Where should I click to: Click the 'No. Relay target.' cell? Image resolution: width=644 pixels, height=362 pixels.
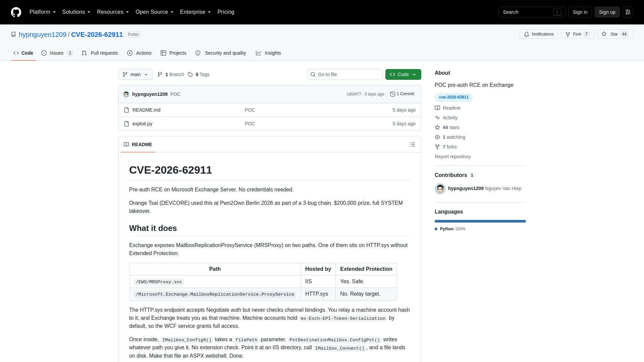[366, 294]
